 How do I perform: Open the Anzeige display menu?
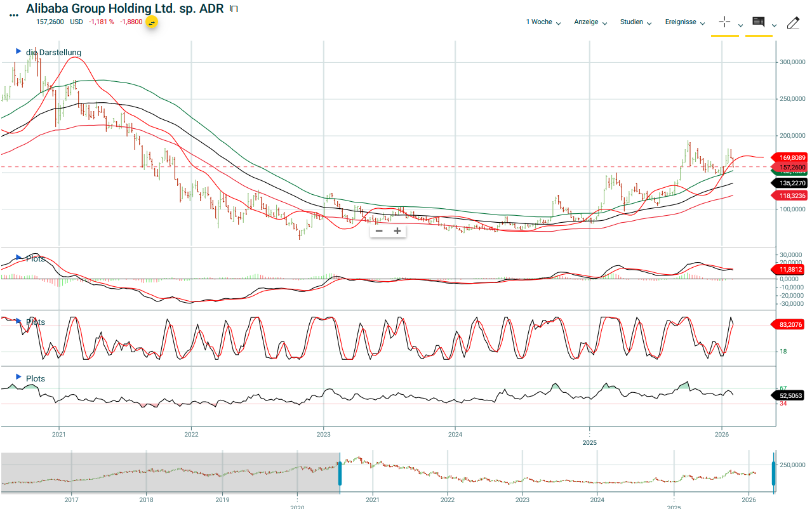590,22
